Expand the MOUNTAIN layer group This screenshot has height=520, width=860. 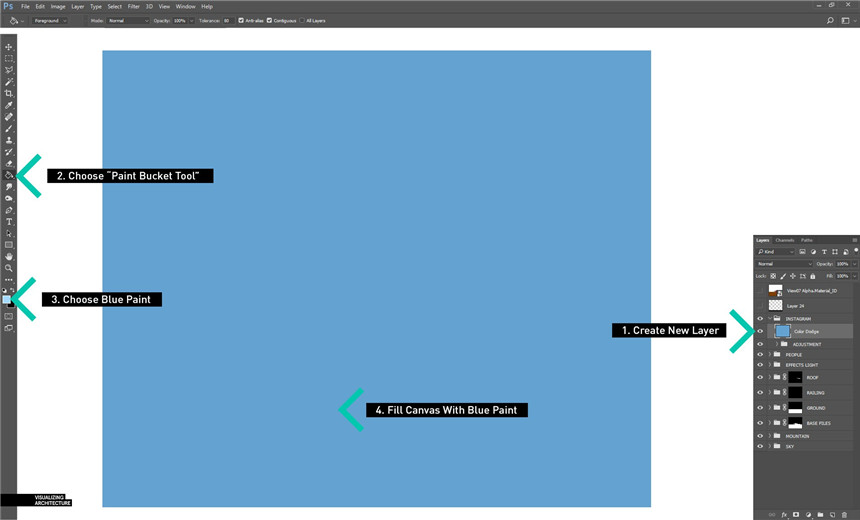(x=769, y=436)
